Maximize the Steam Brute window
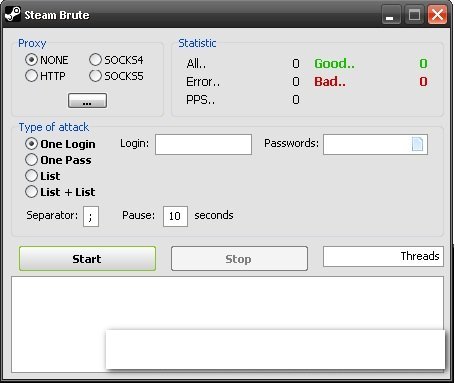Screen dimensions: 455x383 pos(414,15)
